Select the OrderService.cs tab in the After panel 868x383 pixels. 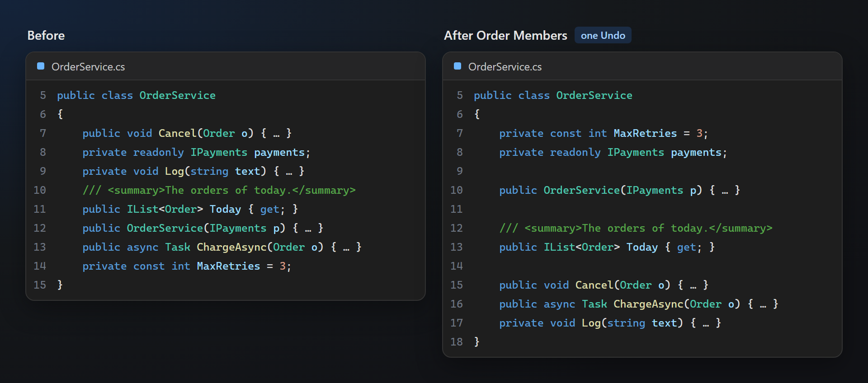pyautogui.click(x=505, y=67)
